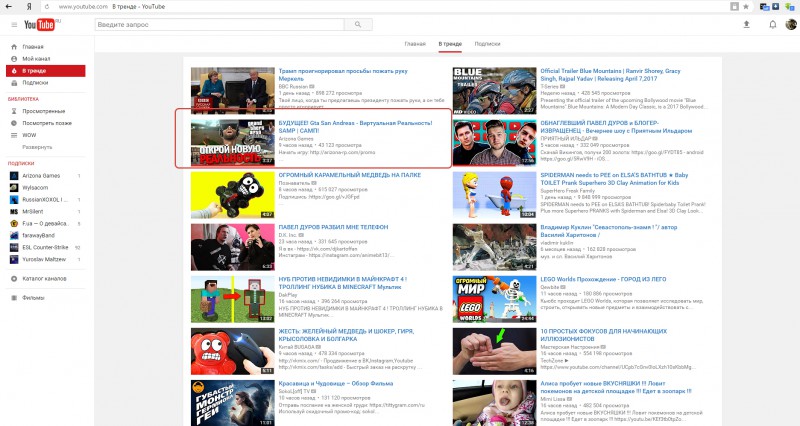Open 10 ПРОСТЫХ ФОКУСОВ video title
Image resolution: width=800 pixels, height=426 pixels.
604,335
